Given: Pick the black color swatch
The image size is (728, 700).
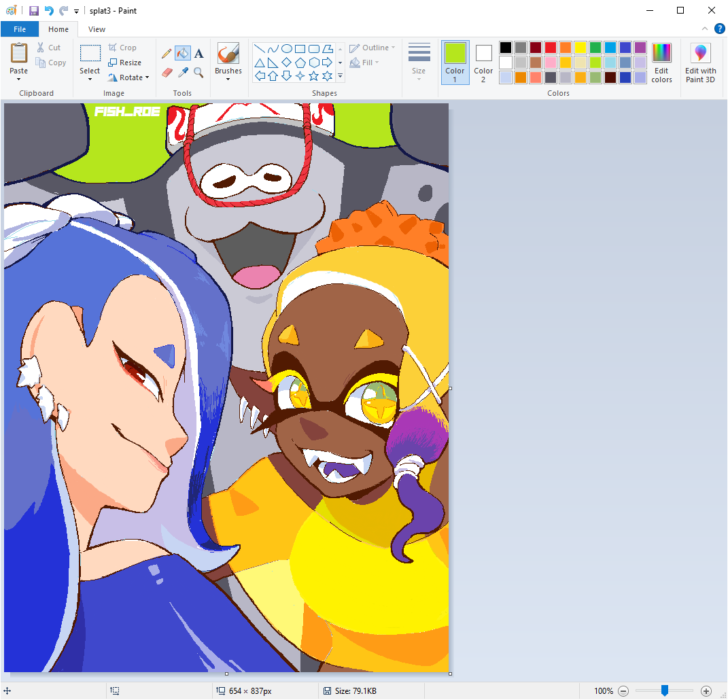Looking at the screenshot, I should point(506,48).
